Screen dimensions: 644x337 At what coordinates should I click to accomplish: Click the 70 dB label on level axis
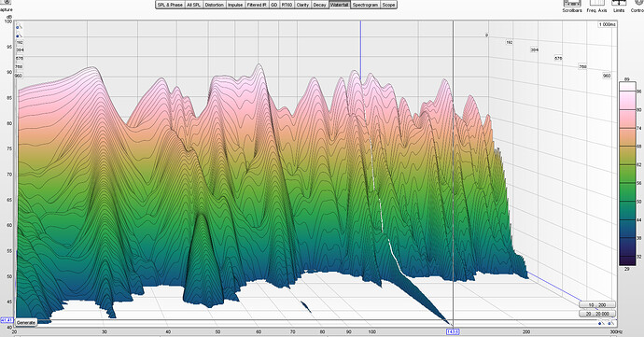pyautogui.click(x=9, y=175)
